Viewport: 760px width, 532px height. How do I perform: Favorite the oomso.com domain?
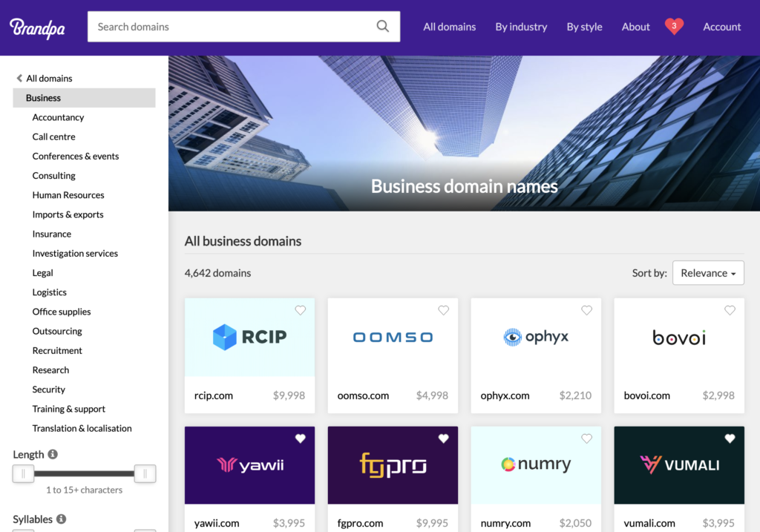[444, 310]
